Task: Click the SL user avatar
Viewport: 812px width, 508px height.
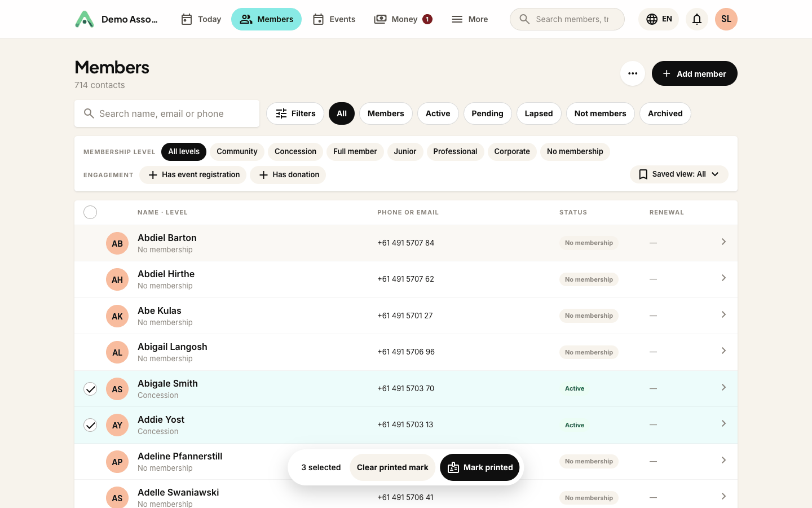Action: pyautogui.click(x=726, y=19)
